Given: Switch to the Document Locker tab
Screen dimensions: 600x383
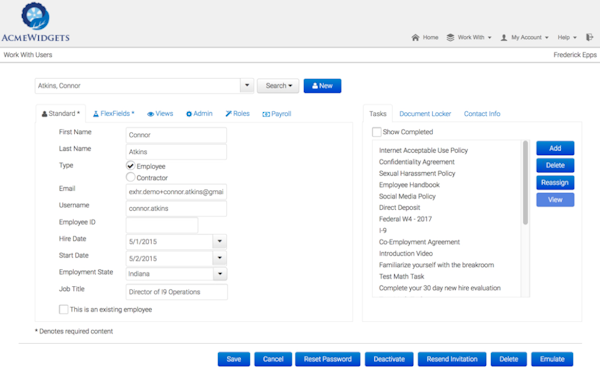Looking at the screenshot, I should (425, 114).
